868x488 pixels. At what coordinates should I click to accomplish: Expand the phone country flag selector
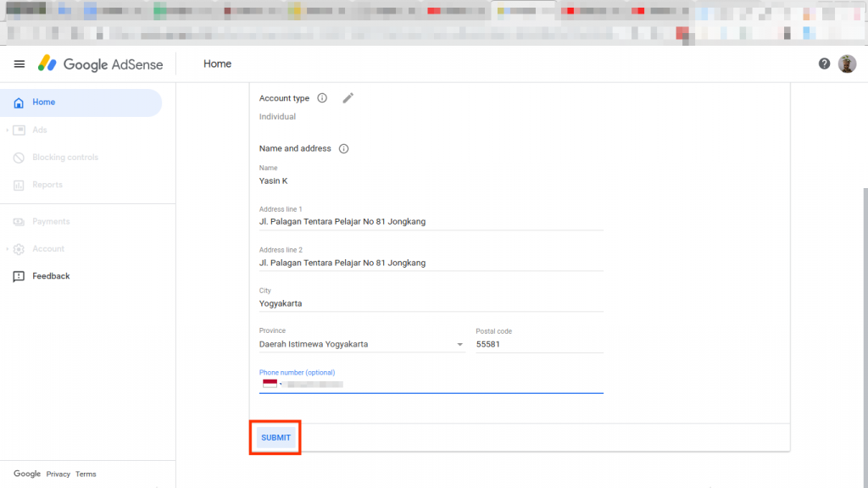(270, 383)
